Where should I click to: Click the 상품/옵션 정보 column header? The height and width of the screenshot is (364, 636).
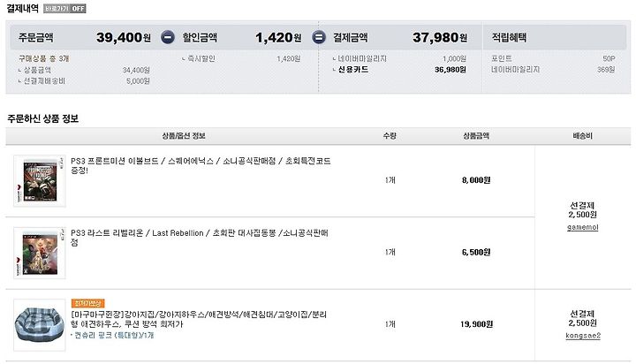(184, 136)
